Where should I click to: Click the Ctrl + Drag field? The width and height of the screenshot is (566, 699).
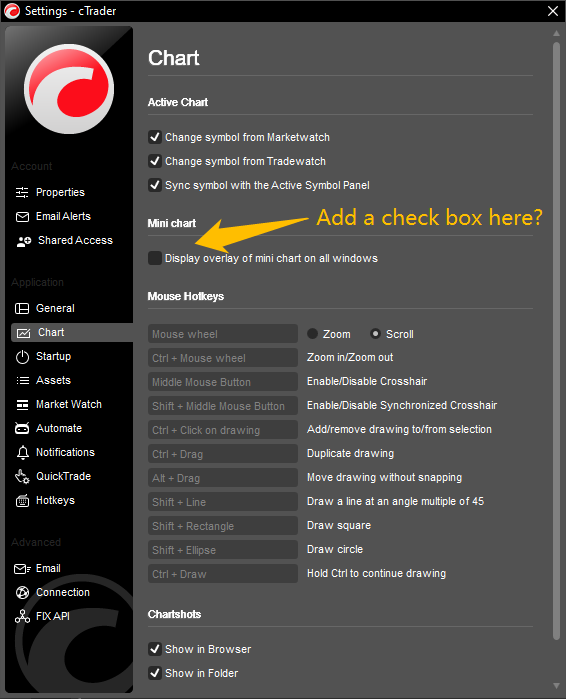click(223, 454)
